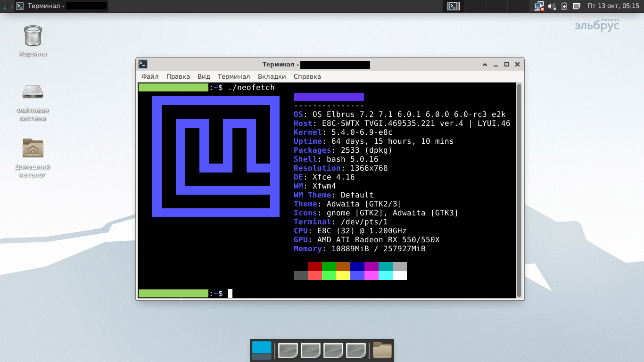Click the red color block in neofetch palette
Viewport: 644px width, 362px height.
tap(314, 266)
